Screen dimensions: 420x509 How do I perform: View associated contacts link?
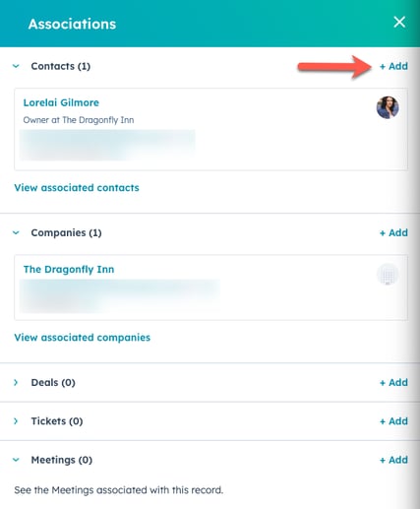(x=77, y=188)
